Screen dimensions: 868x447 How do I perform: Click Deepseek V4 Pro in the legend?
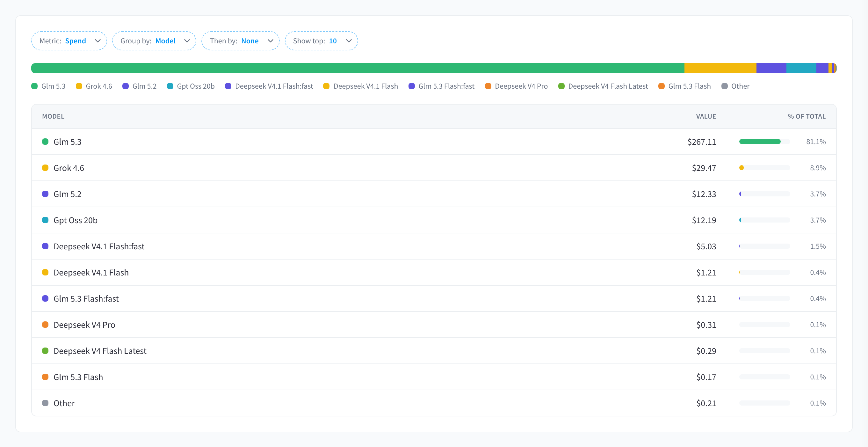(x=516, y=86)
